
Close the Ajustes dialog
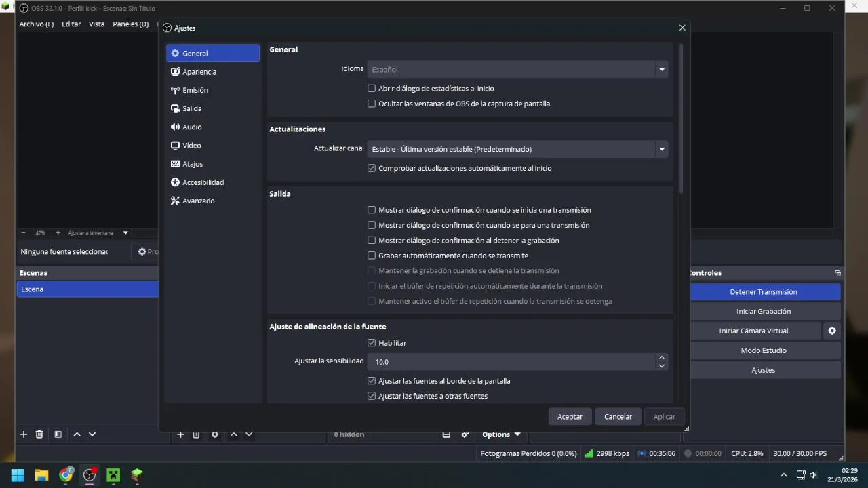(682, 28)
